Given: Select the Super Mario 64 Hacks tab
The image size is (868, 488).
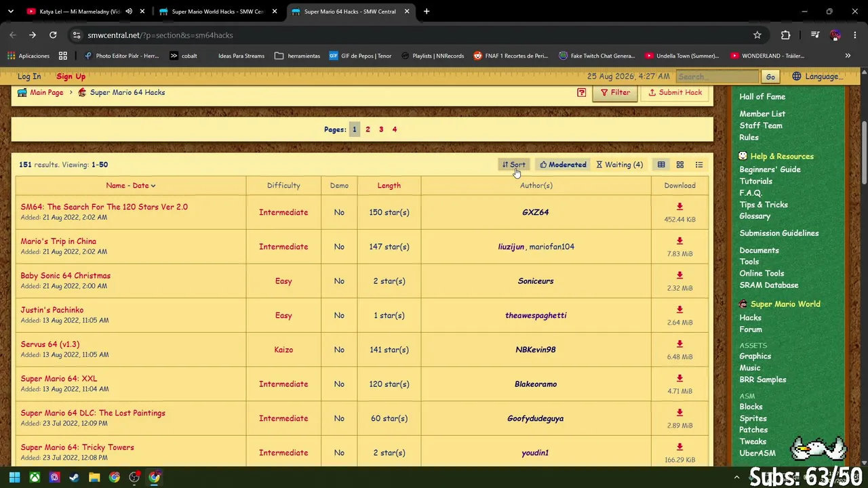Looking at the screenshot, I should (x=351, y=12).
